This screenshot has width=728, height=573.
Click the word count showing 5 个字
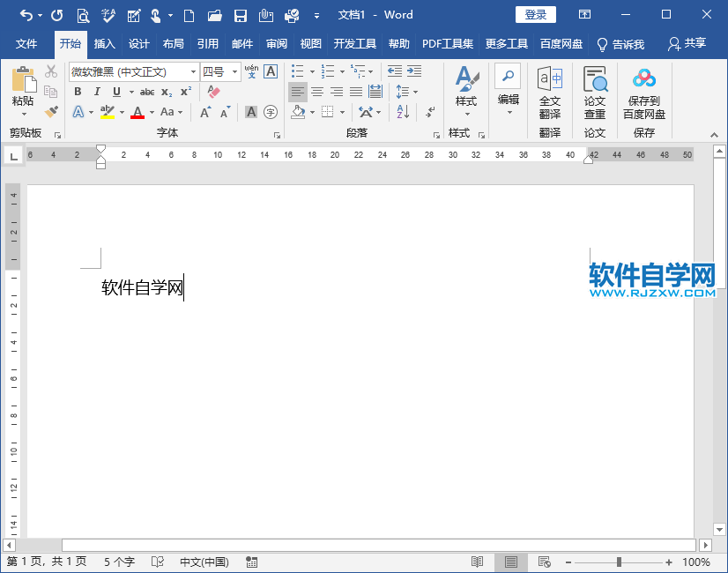119,562
